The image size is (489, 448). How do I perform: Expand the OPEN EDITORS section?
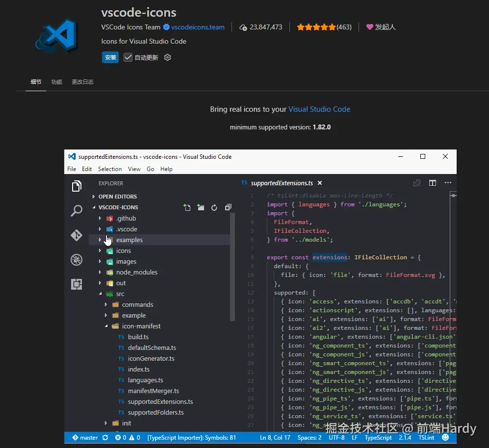click(93, 197)
